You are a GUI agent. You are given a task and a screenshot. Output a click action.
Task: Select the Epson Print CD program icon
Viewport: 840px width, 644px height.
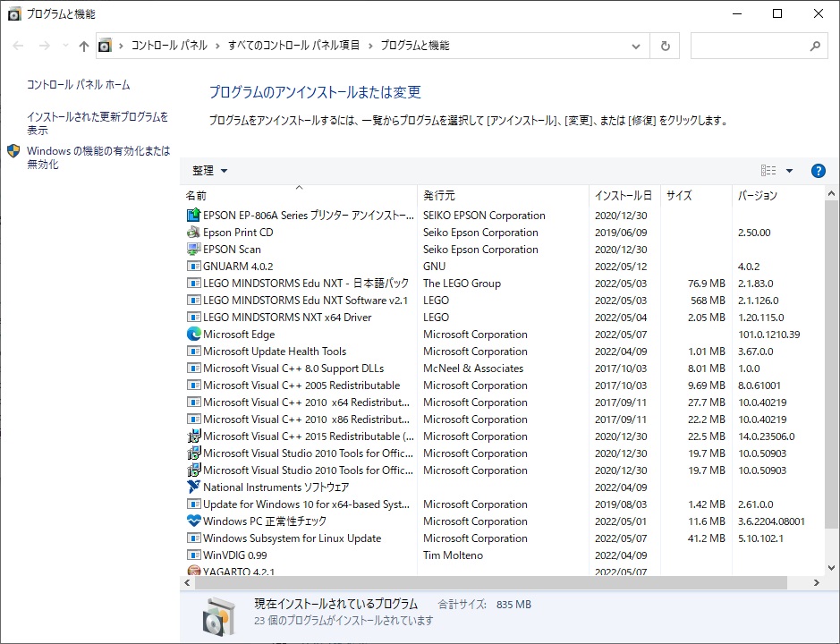point(193,233)
